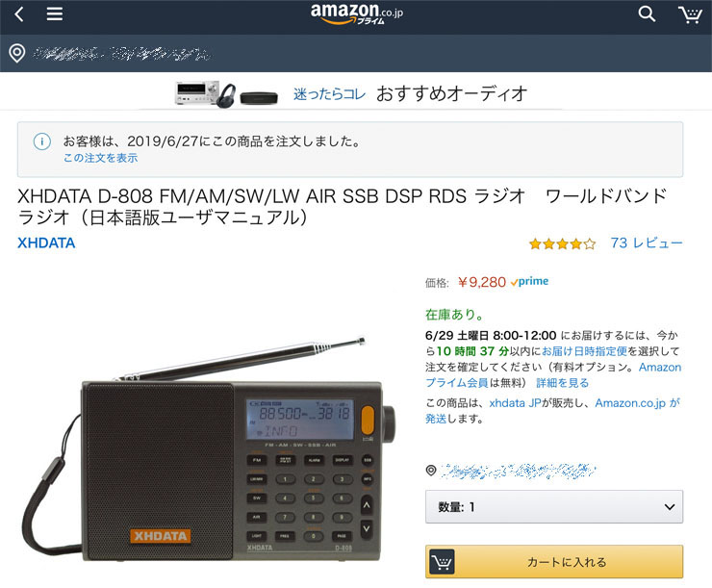Expand the 数量: 1 quantity dropdown
The width and height of the screenshot is (712, 588).
pos(554,507)
